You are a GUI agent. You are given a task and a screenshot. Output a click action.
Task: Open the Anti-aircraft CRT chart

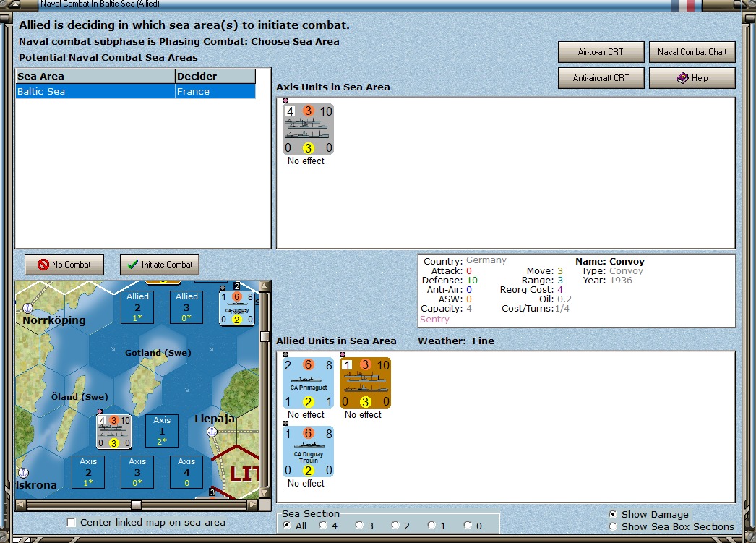click(x=601, y=77)
